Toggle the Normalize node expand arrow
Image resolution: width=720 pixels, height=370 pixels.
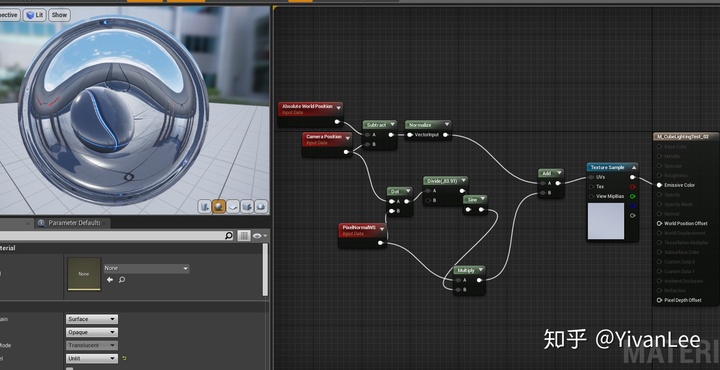[x=447, y=124]
